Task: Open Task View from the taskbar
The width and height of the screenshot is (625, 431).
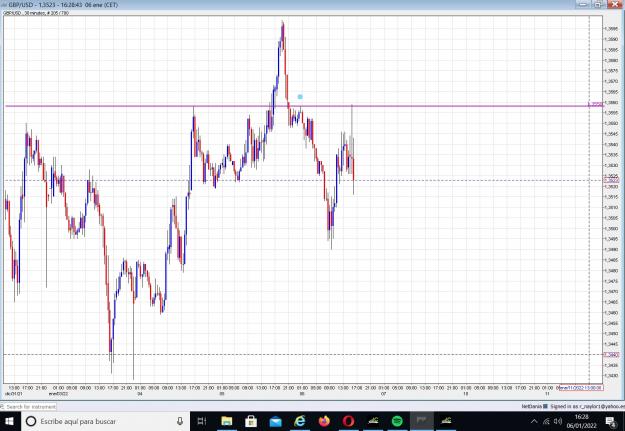Action: tap(202, 421)
